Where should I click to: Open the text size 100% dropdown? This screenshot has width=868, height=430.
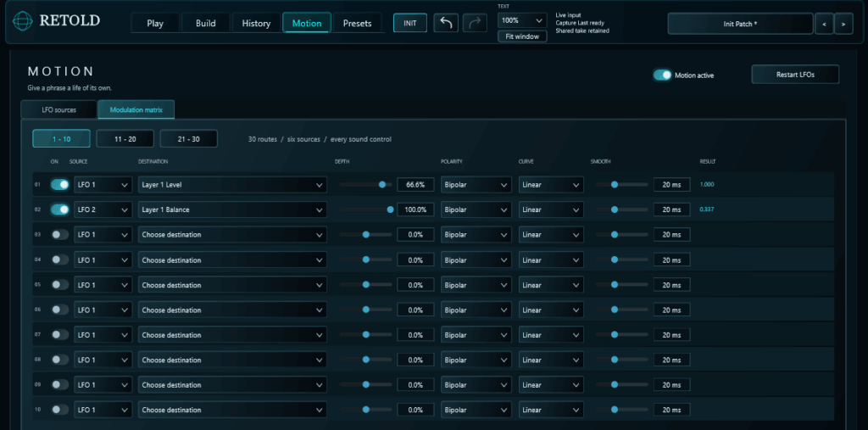point(522,20)
